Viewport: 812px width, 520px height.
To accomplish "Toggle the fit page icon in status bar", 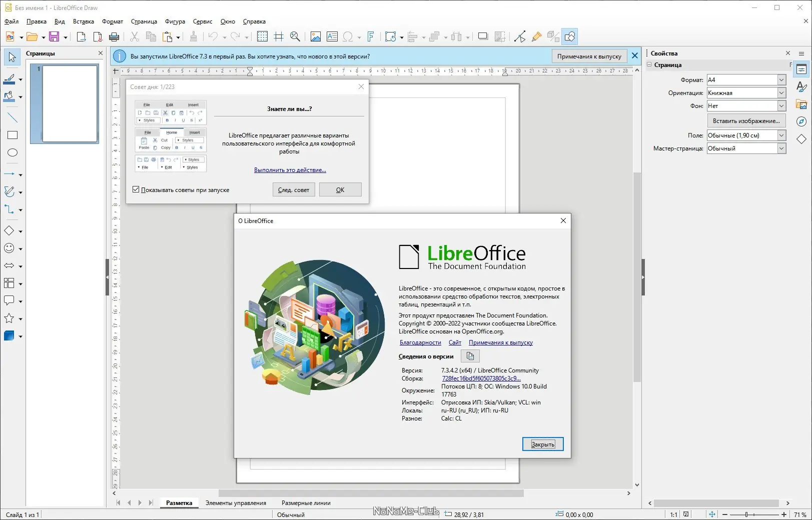I will click(712, 514).
